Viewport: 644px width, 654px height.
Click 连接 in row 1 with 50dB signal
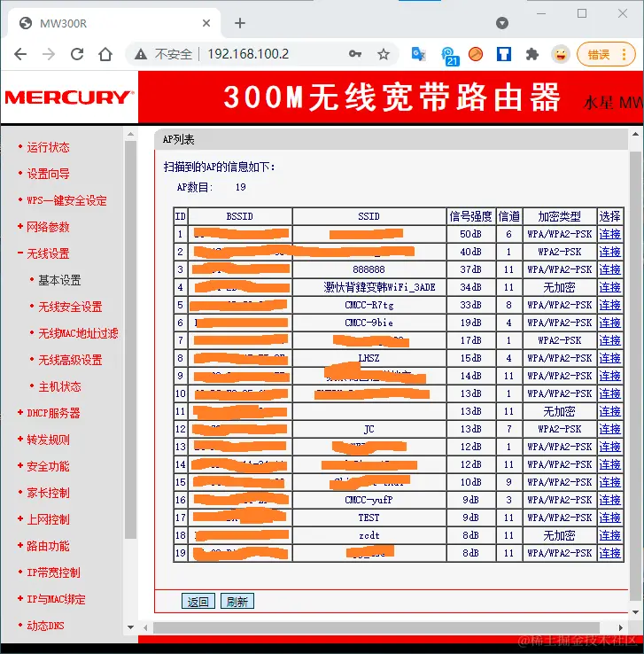coord(609,235)
